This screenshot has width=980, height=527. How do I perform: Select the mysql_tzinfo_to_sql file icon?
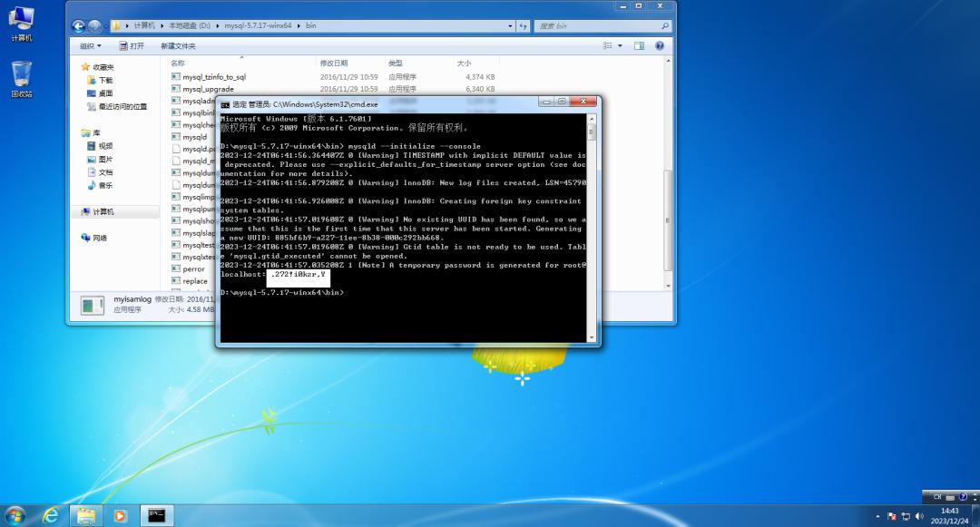pyautogui.click(x=176, y=77)
